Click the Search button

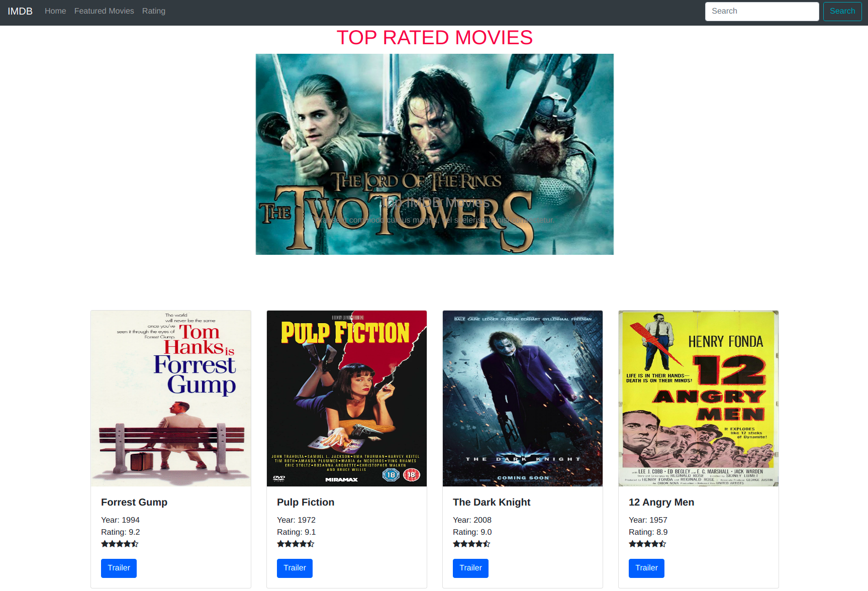point(842,12)
